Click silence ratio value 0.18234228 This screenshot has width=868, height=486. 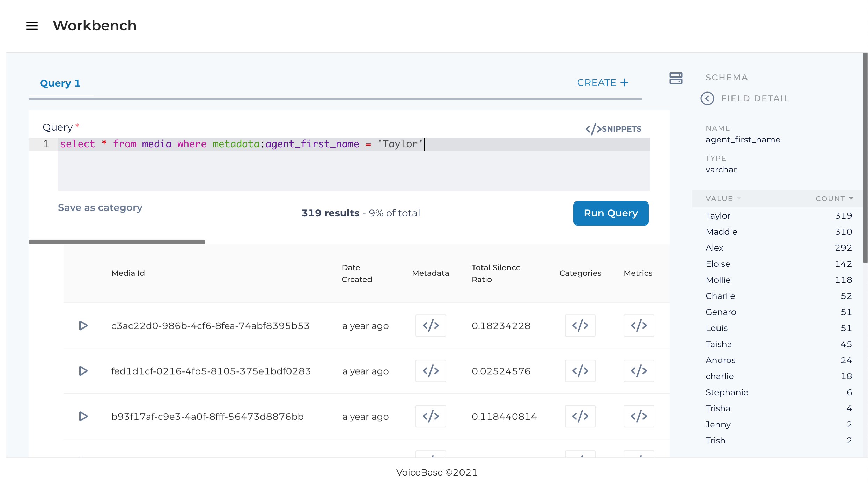click(x=501, y=326)
